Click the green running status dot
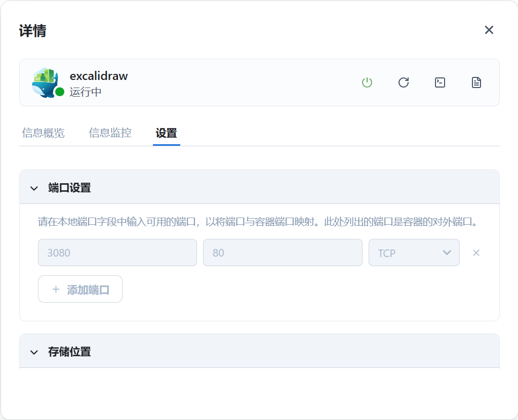Viewport: 518px width, 420px height. 60,92
